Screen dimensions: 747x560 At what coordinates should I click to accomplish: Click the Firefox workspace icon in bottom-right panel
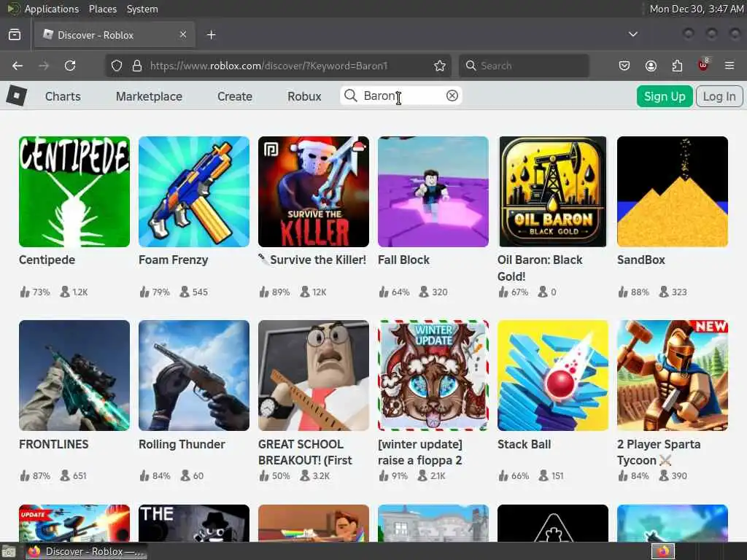663,551
